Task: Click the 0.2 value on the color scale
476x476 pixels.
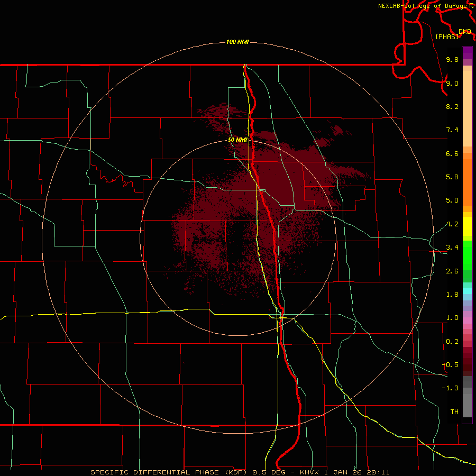Action: 452,342
